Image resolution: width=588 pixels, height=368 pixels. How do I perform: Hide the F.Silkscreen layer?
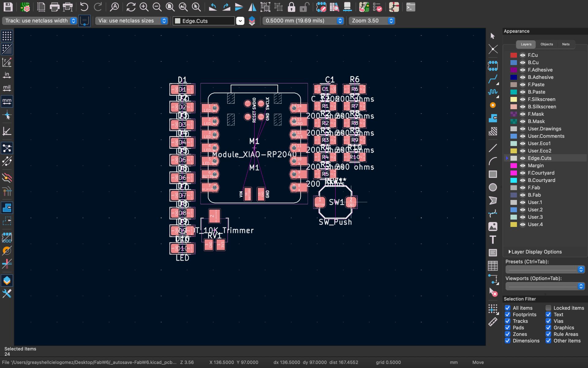pyautogui.click(x=522, y=99)
